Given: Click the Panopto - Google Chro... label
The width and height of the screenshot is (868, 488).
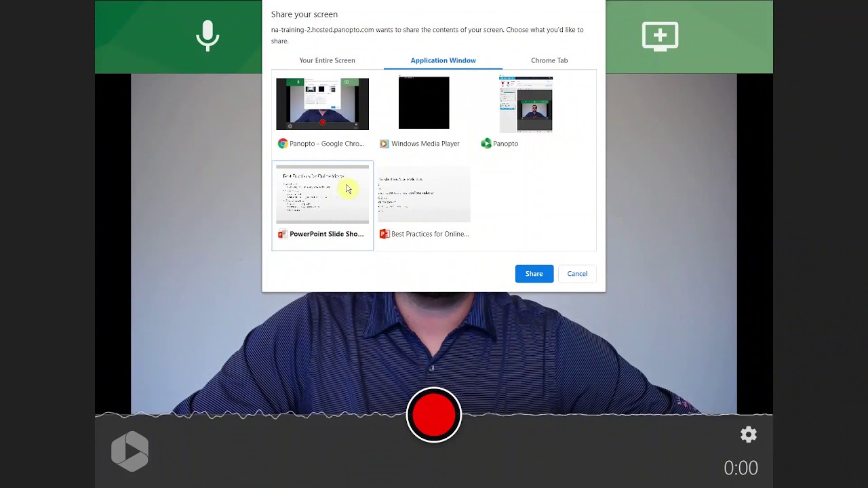Looking at the screenshot, I should [327, 144].
